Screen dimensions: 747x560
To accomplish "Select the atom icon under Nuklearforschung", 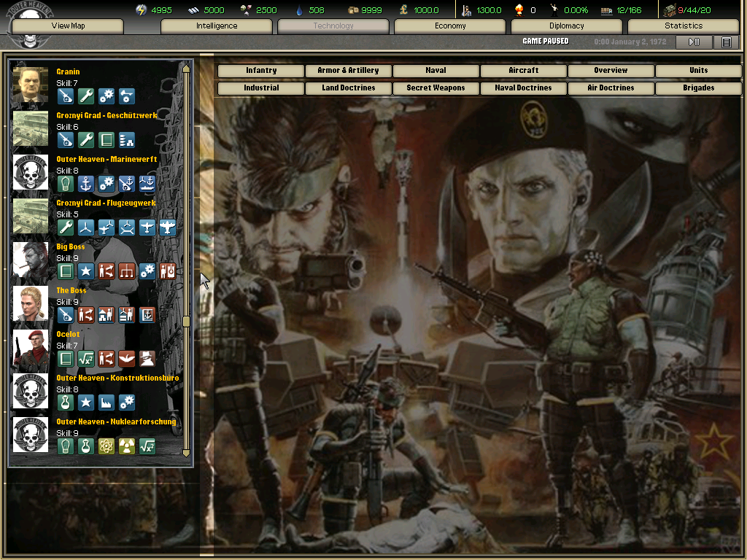I will coord(107,446).
